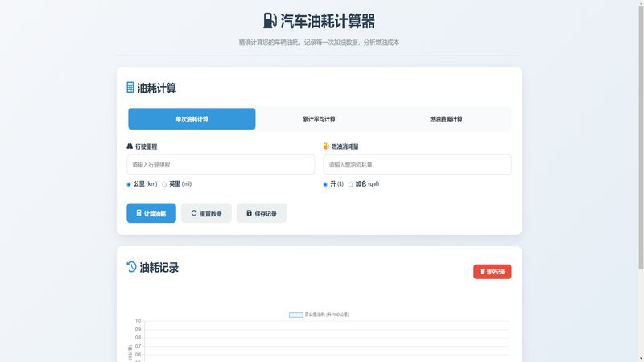Select the 单次油耗计算 tab
The image size is (644, 362).
(x=192, y=119)
